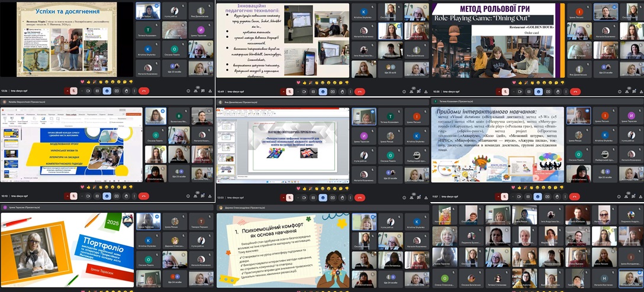Expand video settings arrow in Natalka Stepanchook's meeting

80,196
